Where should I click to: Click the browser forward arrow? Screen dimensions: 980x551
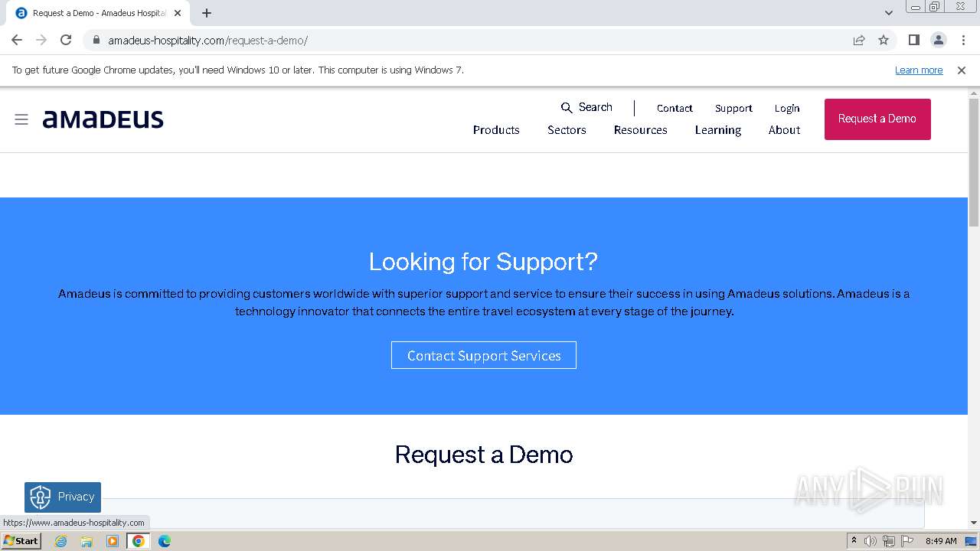point(41,40)
